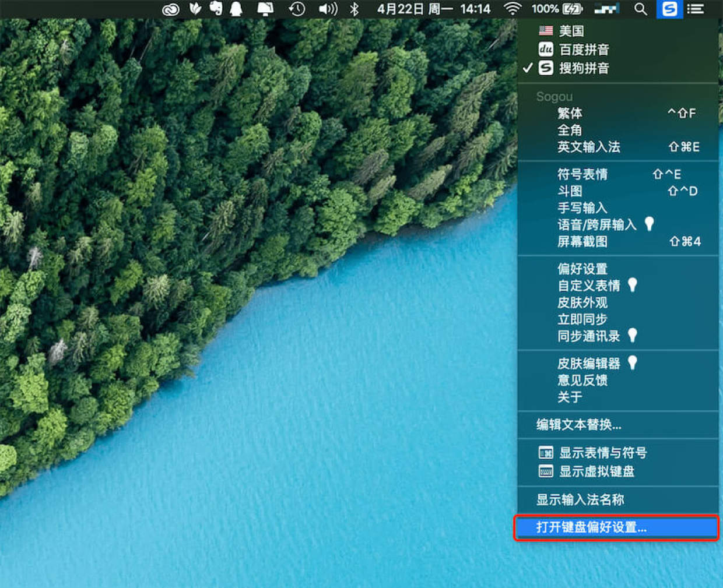Choose 同步通讯录 menu item
Image resolution: width=723 pixels, height=588 pixels.
click(618, 336)
